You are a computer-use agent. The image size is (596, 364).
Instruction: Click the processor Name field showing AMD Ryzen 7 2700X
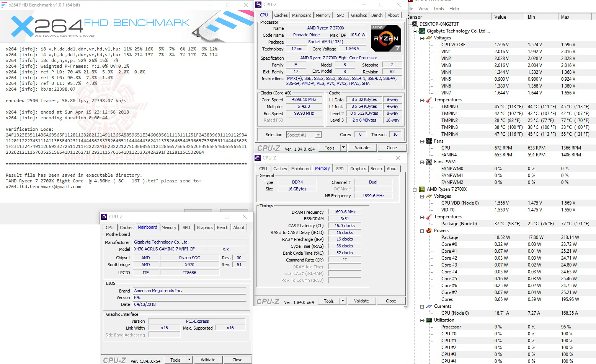[326, 28]
